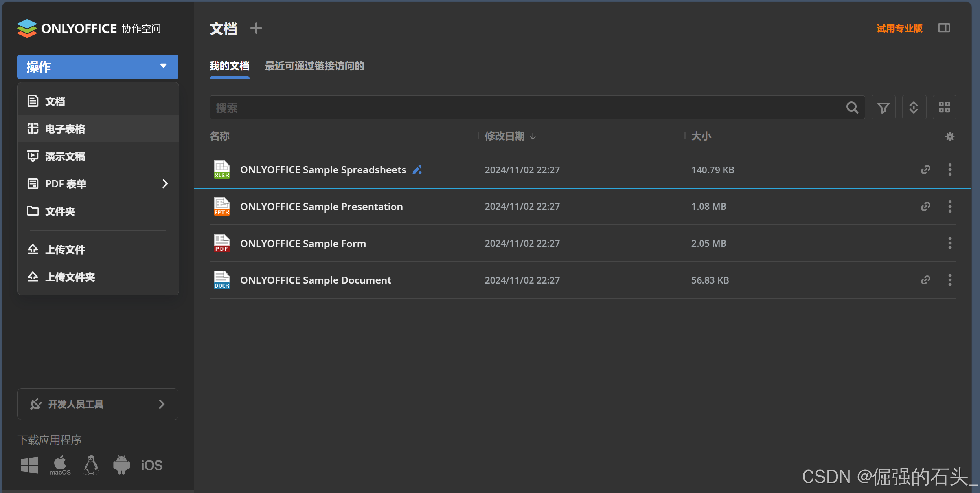Click the Sample Form modified date
The width and height of the screenshot is (980, 493).
(x=522, y=243)
